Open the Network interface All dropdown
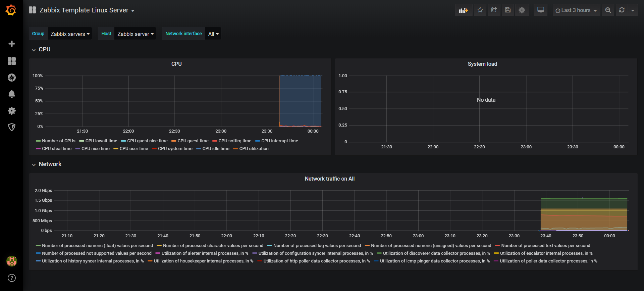This screenshot has width=644, height=291. pyautogui.click(x=213, y=34)
